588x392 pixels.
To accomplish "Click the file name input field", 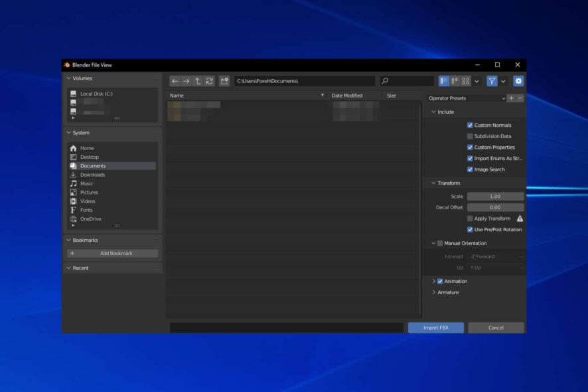I will pos(287,328).
